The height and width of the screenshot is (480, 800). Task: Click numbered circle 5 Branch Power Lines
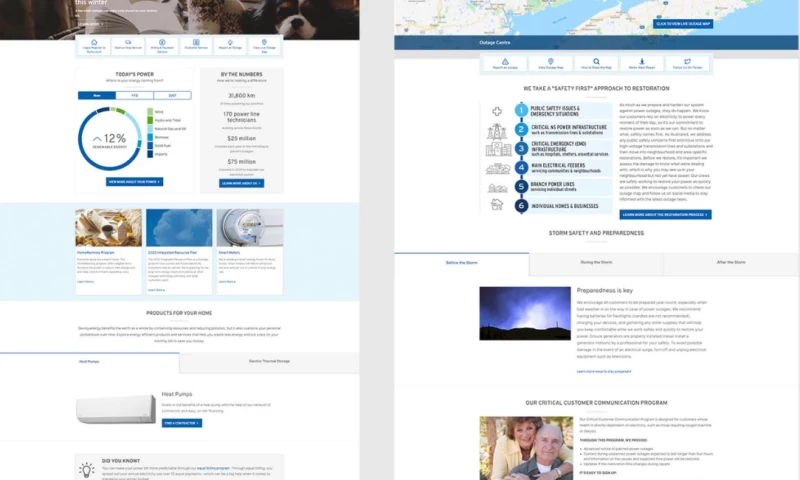point(521,187)
